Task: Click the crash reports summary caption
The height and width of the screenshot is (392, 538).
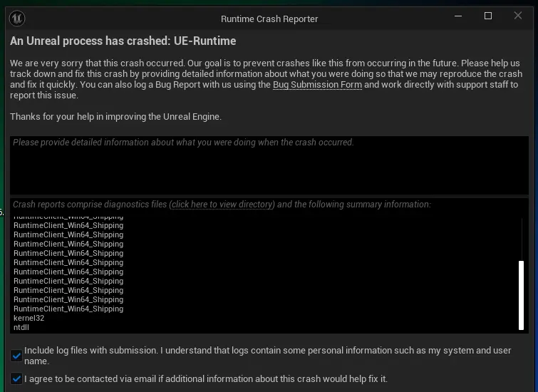Action: point(222,205)
